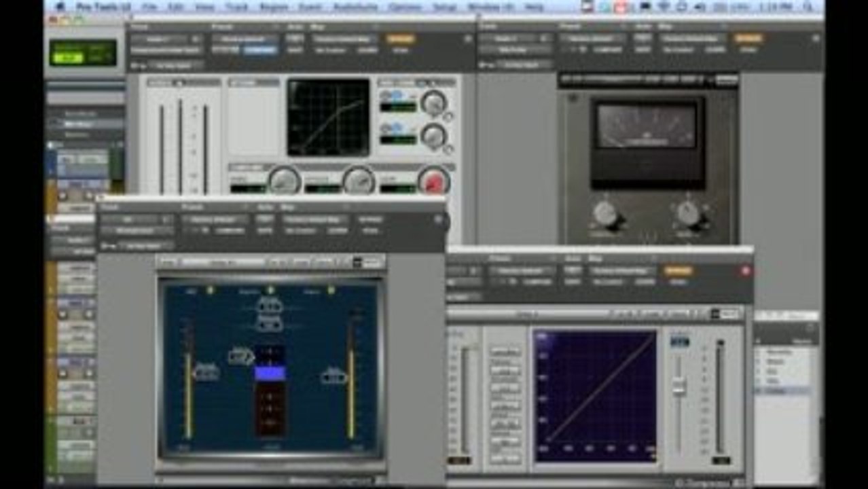
Task: Open the Apple menu
Action: pyautogui.click(x=60, y=7)
